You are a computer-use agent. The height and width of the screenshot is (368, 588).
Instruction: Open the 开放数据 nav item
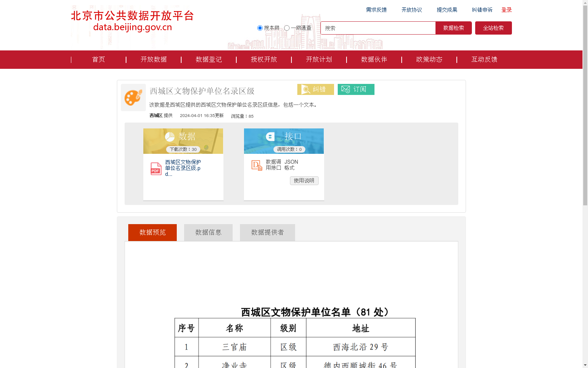pyautogui.click(x=154, y=60)
